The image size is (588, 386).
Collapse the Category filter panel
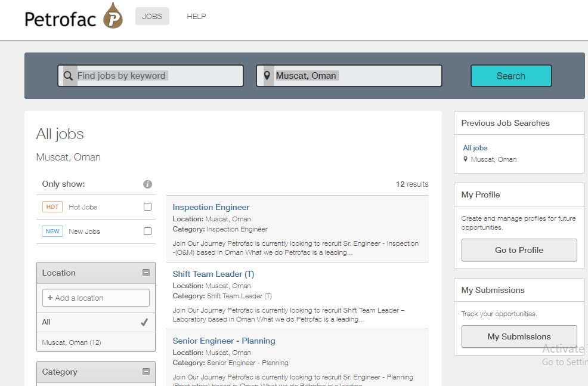click(146, 371)
